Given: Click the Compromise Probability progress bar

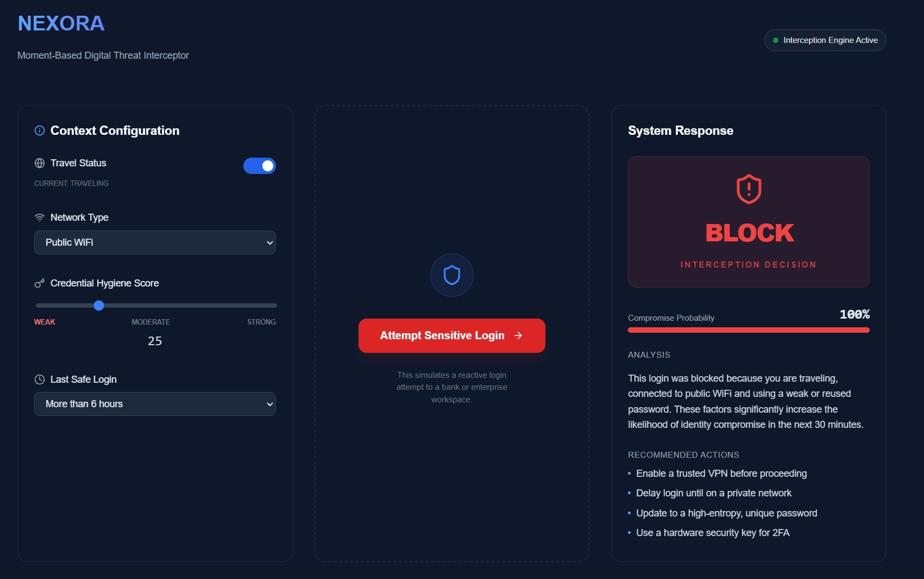Looking at the screenshot, I should tap(749, 330).
